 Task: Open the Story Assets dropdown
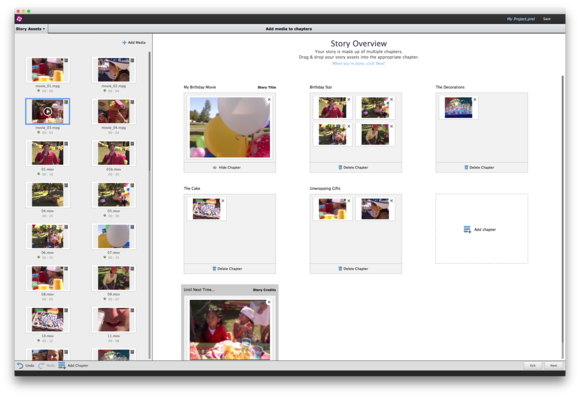pyautogui.click(x=30, y=29)
